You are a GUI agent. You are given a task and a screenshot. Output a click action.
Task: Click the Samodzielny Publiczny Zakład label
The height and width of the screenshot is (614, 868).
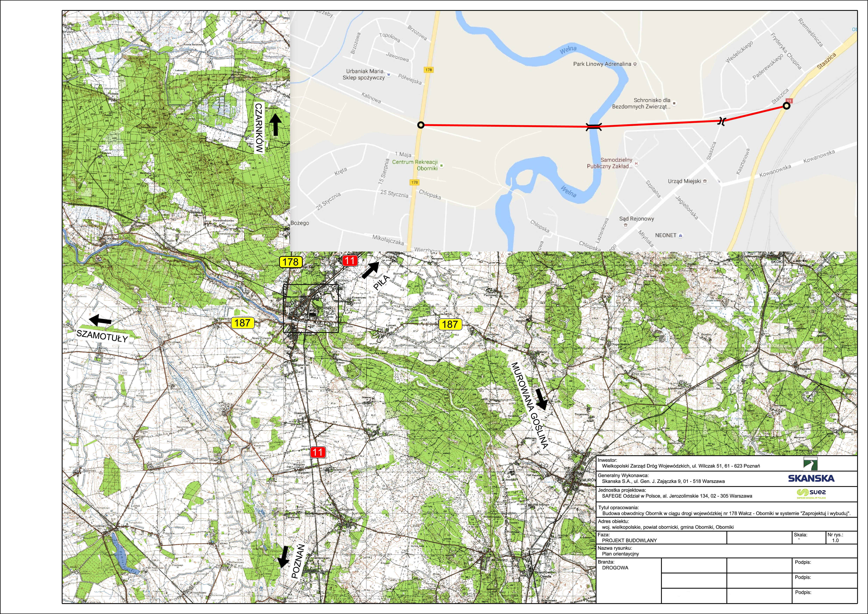click(610, 163)
